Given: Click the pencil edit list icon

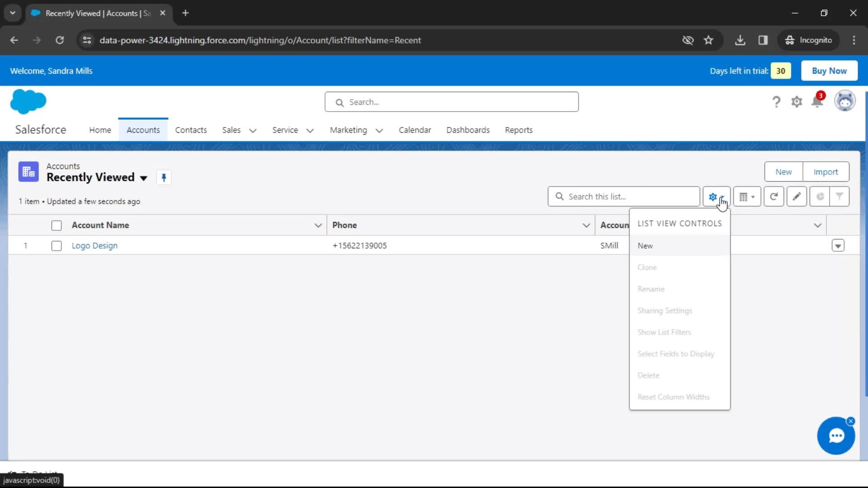Looking at the screenshot, I should (x=797, y=197).
